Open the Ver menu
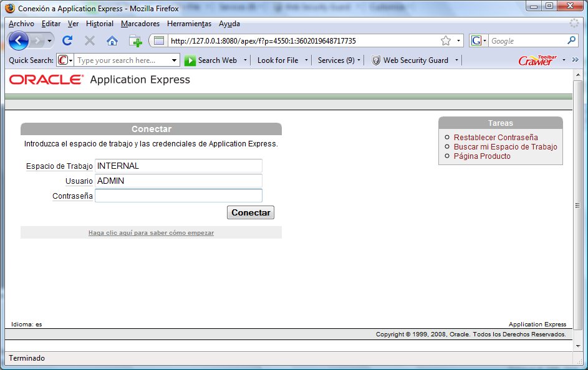This screenshot has height=370, width=588. pyautogui.click(x=73, y=24)
